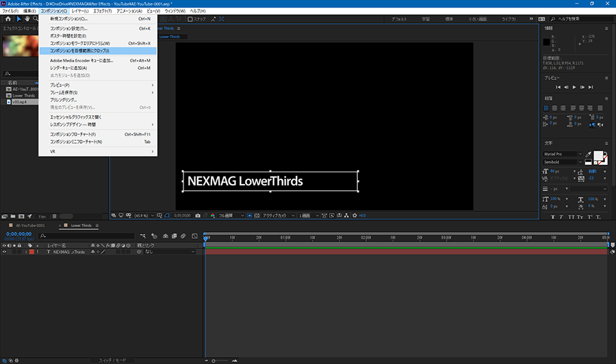Click the snapshot camera icon below the viewer

click(x=198, y=216)
